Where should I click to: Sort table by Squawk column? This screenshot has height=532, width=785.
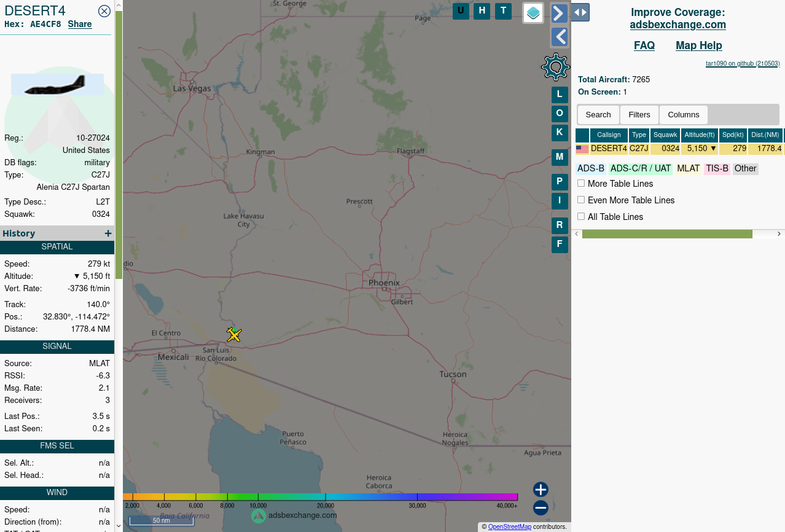coord(665,135)
